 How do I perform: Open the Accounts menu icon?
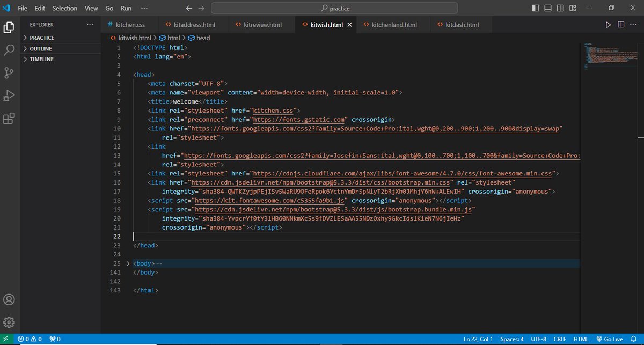tap(9, 299)
